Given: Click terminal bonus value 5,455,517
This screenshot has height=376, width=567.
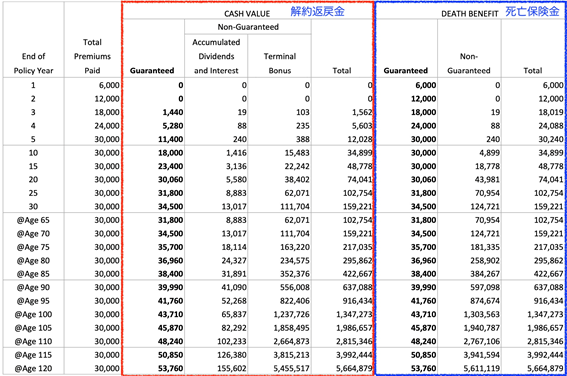Looking at the screenshot, I should [291, 369].
